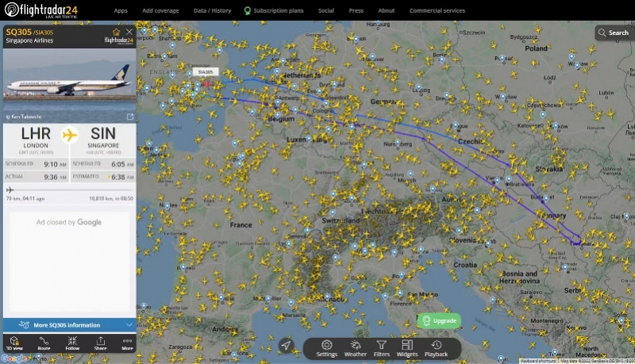Open the Filters panel
The width and height of the screenshot is (635, 364).
[x=382, y=348]
